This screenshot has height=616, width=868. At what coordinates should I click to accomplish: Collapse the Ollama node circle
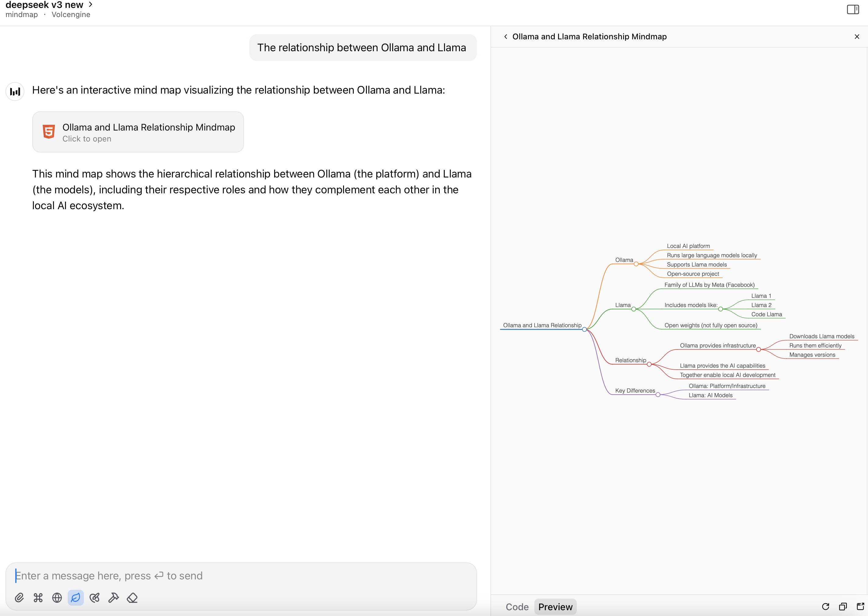[636, 264]
